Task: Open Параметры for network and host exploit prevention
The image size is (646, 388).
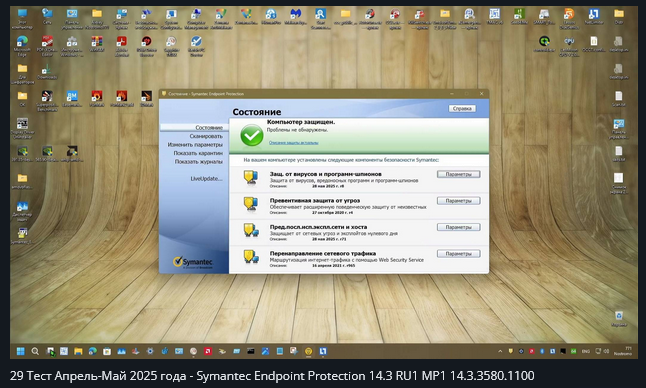Action: tap(459, 227)
